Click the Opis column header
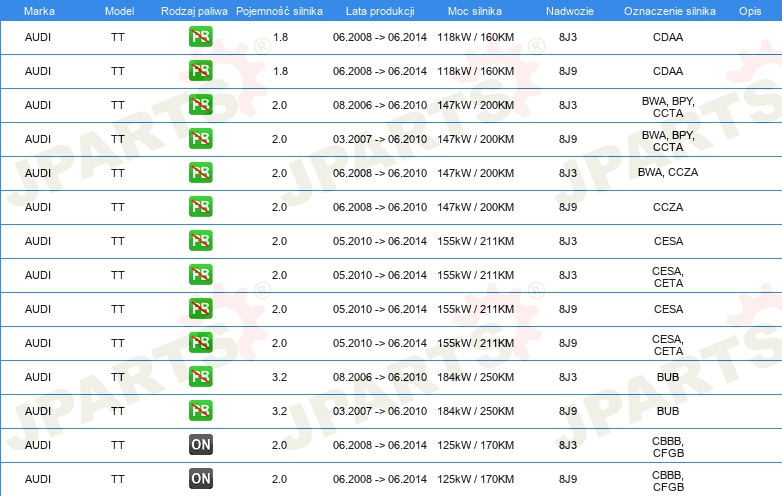 click(x=750, y=11)
